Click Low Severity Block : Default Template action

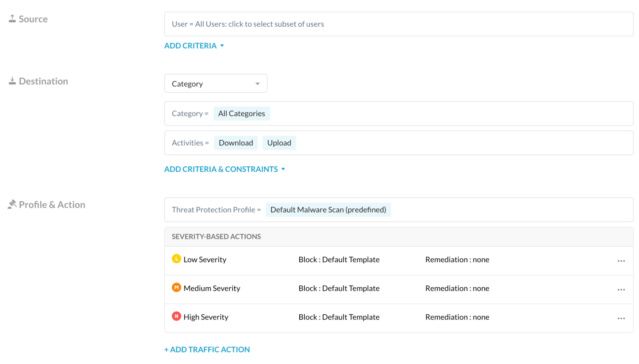tap(339, 259)
